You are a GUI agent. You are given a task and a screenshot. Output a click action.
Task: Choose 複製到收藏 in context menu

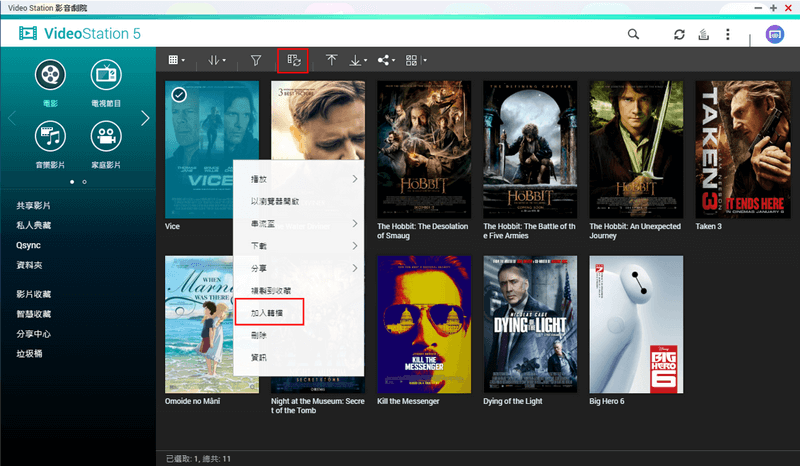tap(298, 290)
